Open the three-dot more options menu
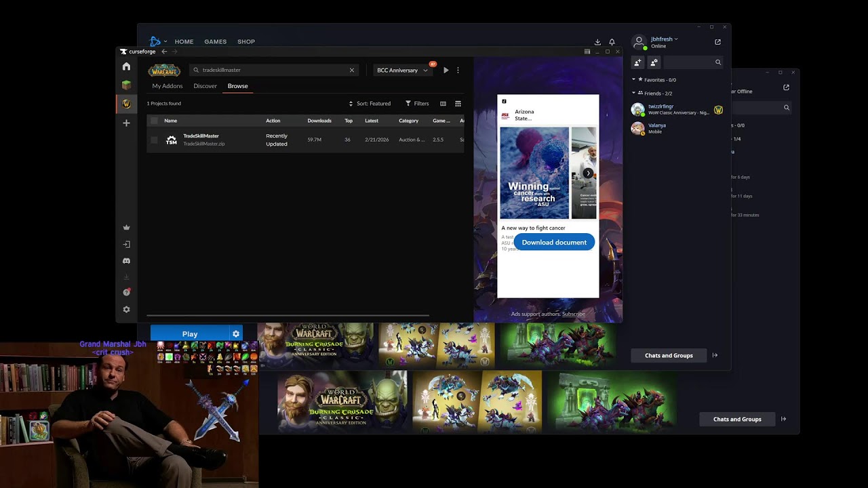 point(458,70)
